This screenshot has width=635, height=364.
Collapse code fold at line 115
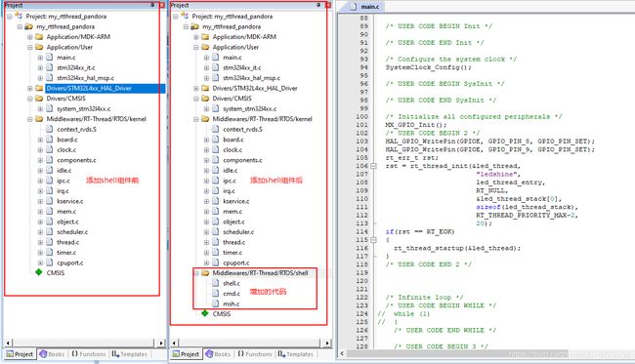click(x=373, y=240)
